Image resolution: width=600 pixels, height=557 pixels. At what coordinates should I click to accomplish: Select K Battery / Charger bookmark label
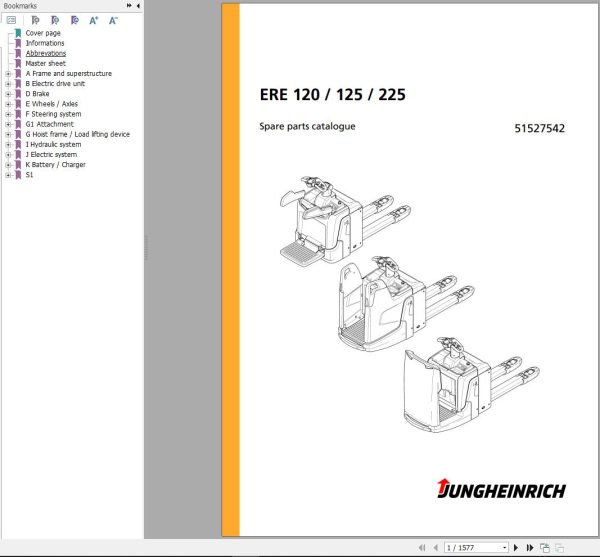[55, 165]
